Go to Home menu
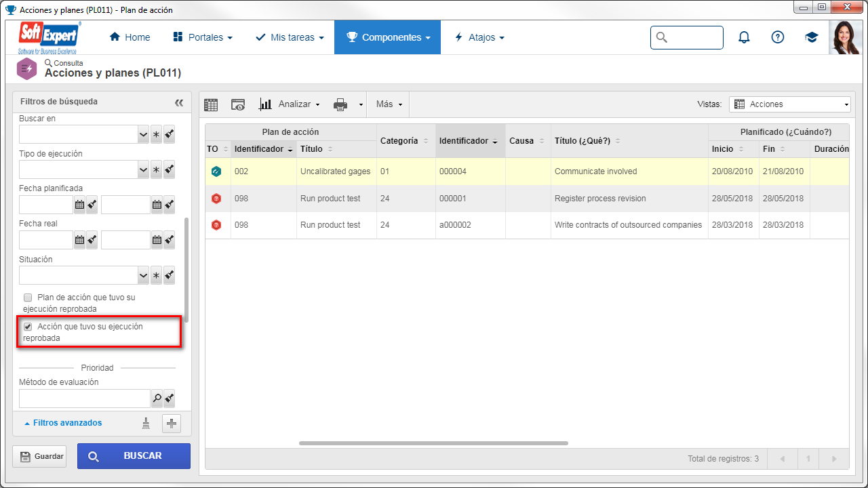The height and width of the screenshot is (488, 868). 130,37
